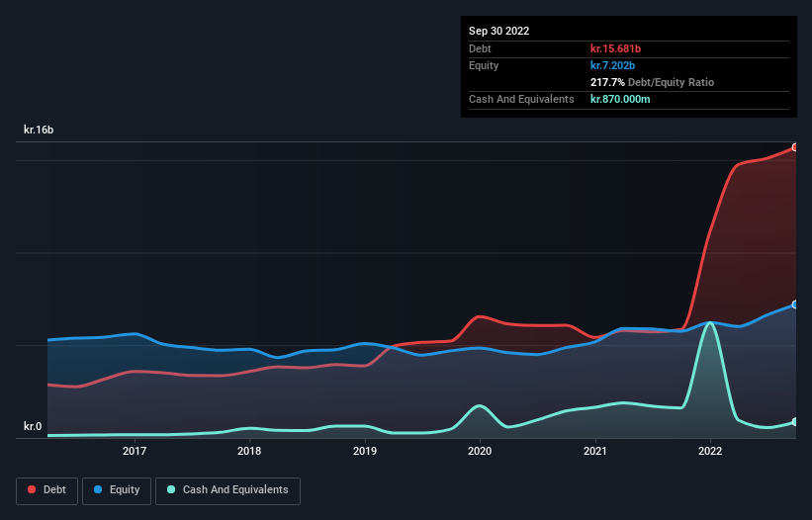This screenshot has height=520, width=812.
Task: Toggle the Equity legend button
Action: tap(117, 490)
